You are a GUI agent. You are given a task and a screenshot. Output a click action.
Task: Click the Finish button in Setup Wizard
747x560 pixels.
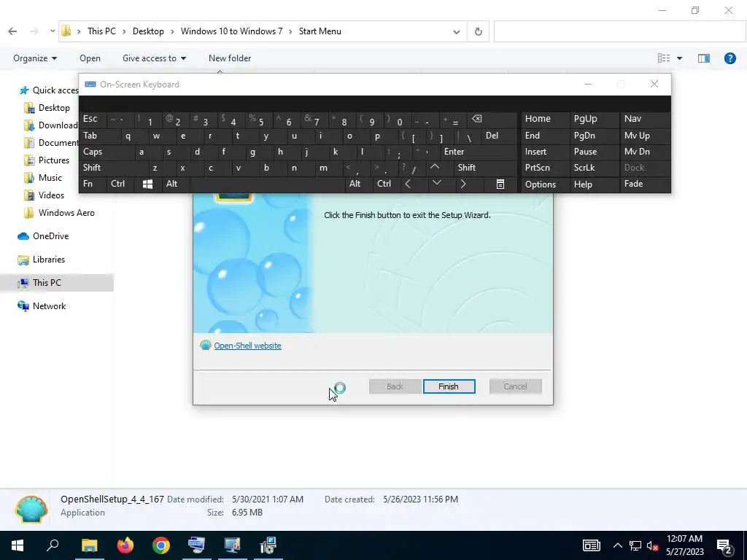click(x=449, y=386)
